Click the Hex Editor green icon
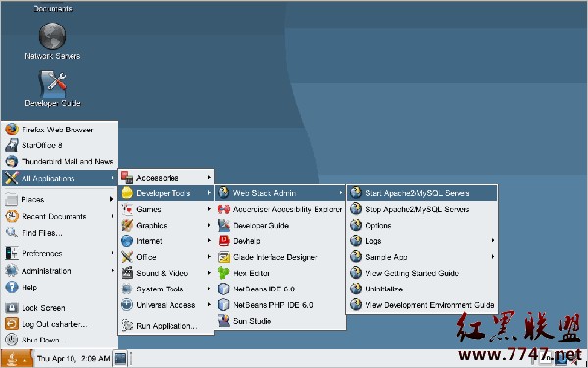Viewport: 588px width, 368px height. (x=223, y=273)
